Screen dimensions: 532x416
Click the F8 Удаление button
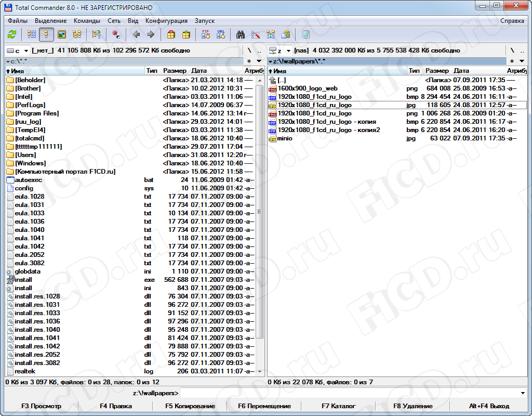coord(413,406)
